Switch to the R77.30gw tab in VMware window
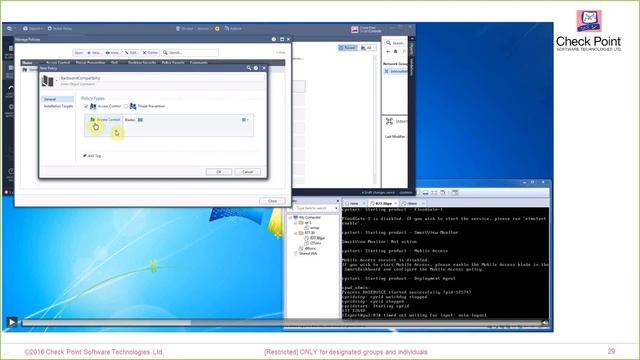The height and width of the screenshot is (360, 640). [x=383, y=203]
